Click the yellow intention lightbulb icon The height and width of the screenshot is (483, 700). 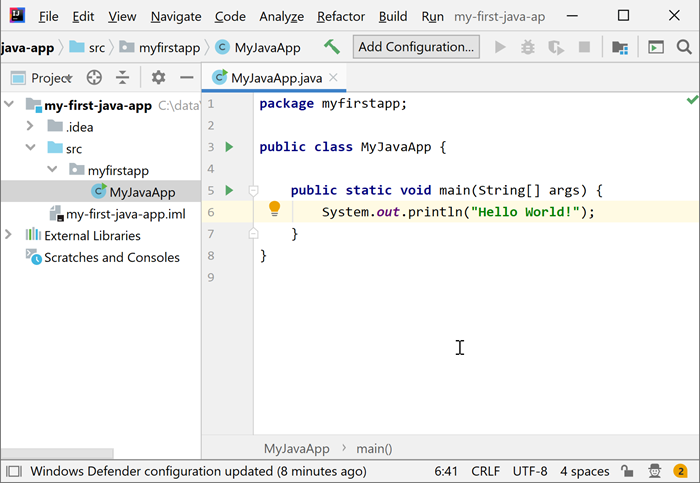coord(274,210)
